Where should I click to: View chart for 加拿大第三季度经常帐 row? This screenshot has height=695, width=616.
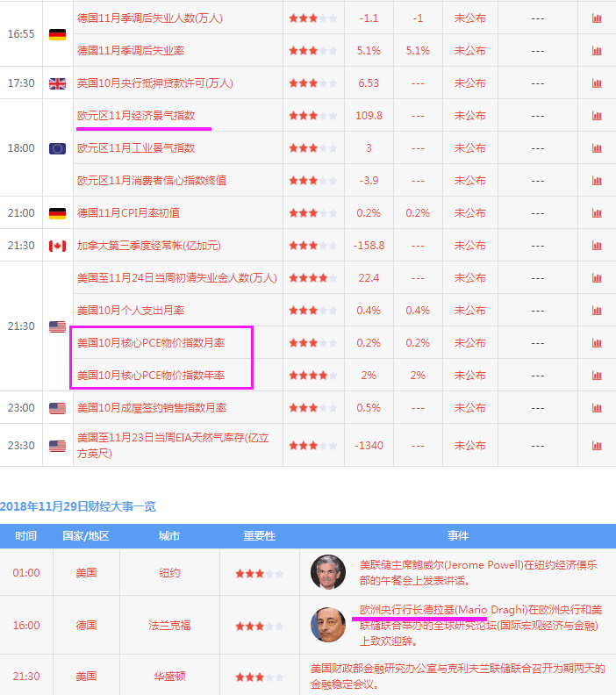coord(597,246)
